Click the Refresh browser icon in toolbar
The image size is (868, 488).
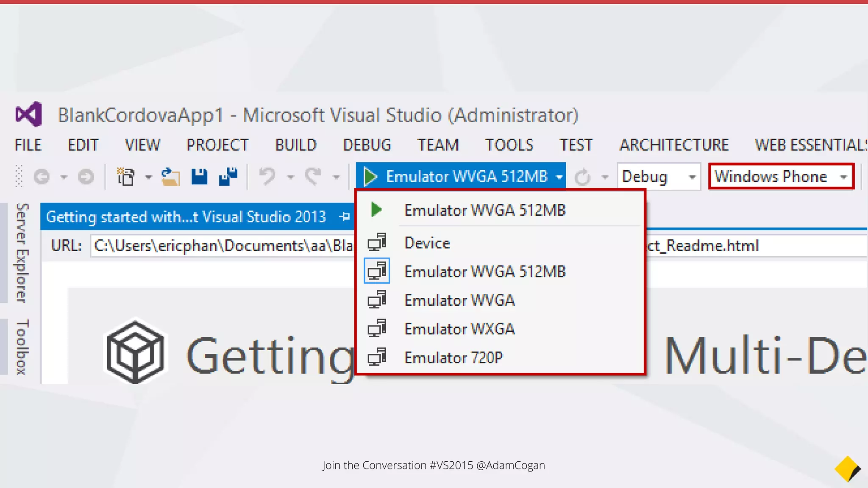point(583,177)
